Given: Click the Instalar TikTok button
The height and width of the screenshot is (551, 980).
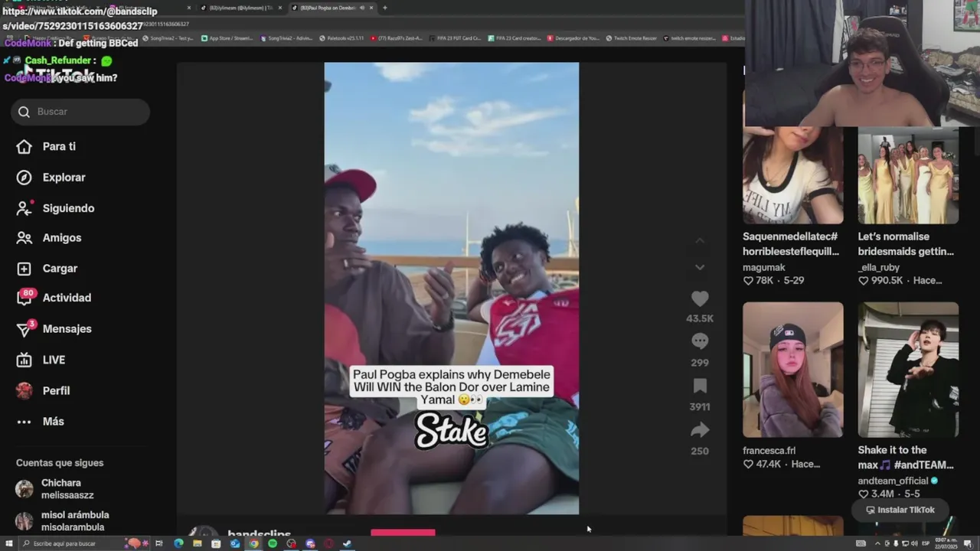Looking at the screenshot, I should click(x=900, y=510).
